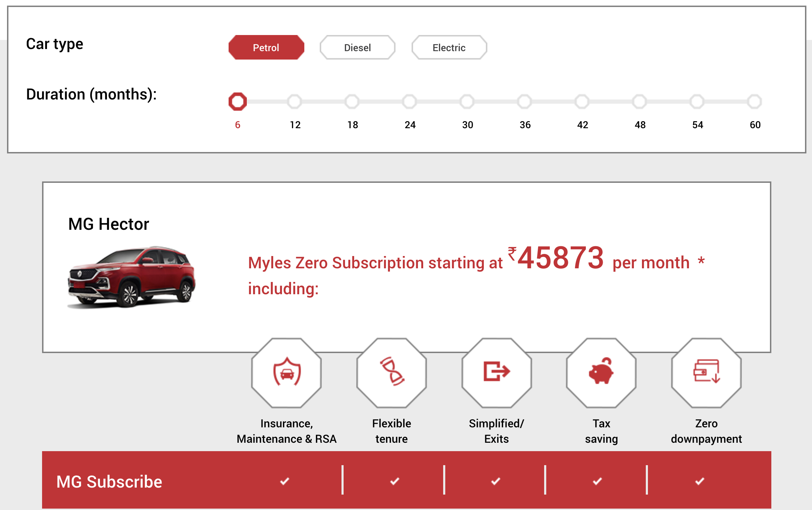Set duration slider to 36 months

[x=525, y=102]
